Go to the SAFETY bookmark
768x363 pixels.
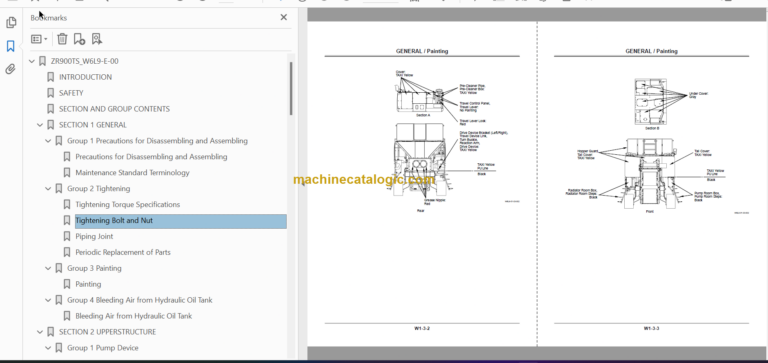tap(71, 93)
